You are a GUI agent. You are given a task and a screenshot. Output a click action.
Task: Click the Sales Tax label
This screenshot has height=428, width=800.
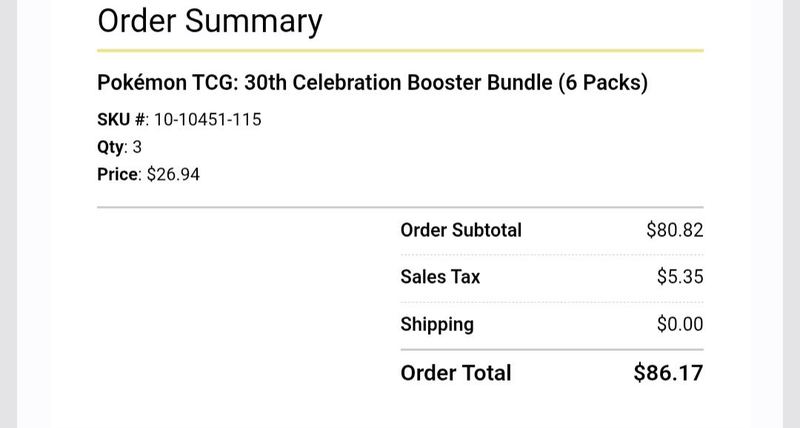(x=440, y=276)
